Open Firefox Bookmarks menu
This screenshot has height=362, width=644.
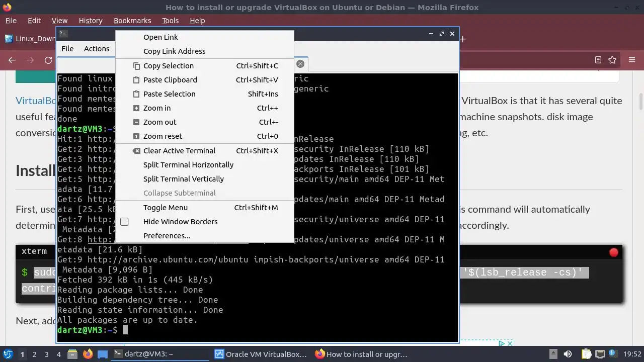[132, 21]
